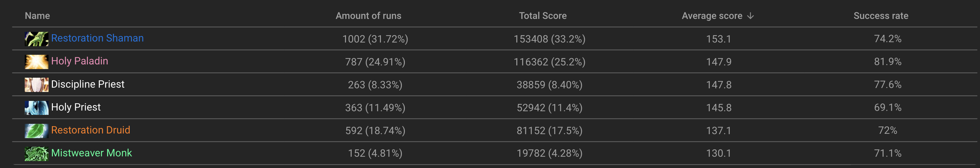Click the Restoration Shaman spec icon
The width and height of the screenshot is (980, 168).
(37, 39)
